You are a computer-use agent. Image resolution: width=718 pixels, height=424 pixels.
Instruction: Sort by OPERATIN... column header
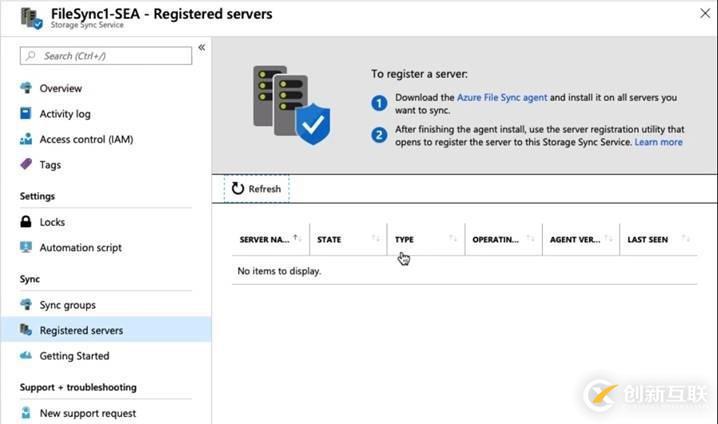(495, 239)
